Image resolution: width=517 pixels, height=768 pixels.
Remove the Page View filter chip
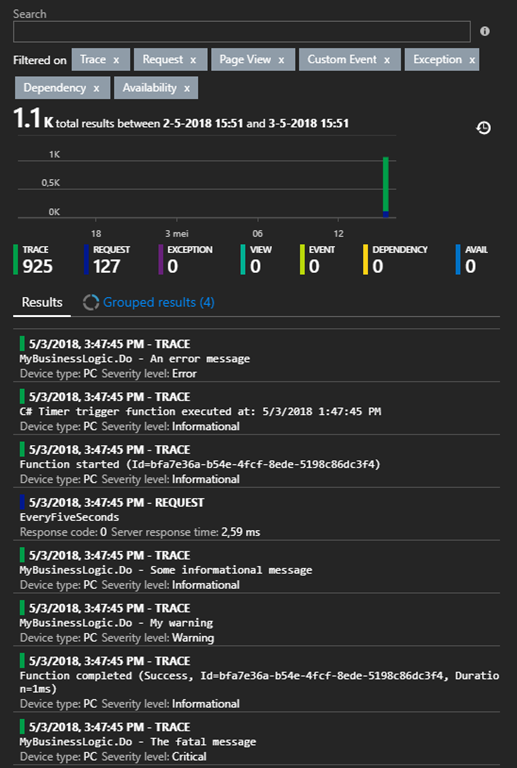point(281,60)
